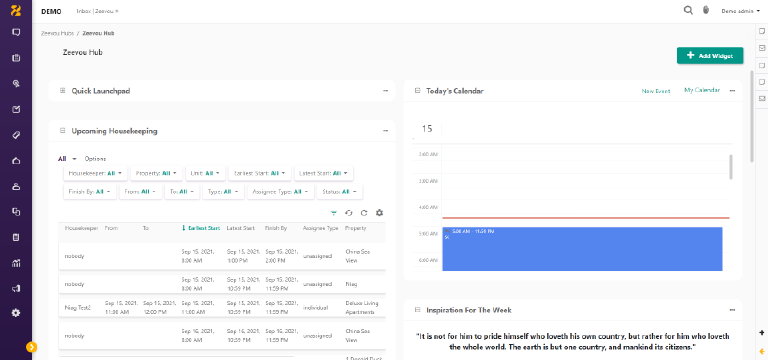Open the Housekeeper filter dropdown
Screen dimensions: 768x360
point(96,173)
